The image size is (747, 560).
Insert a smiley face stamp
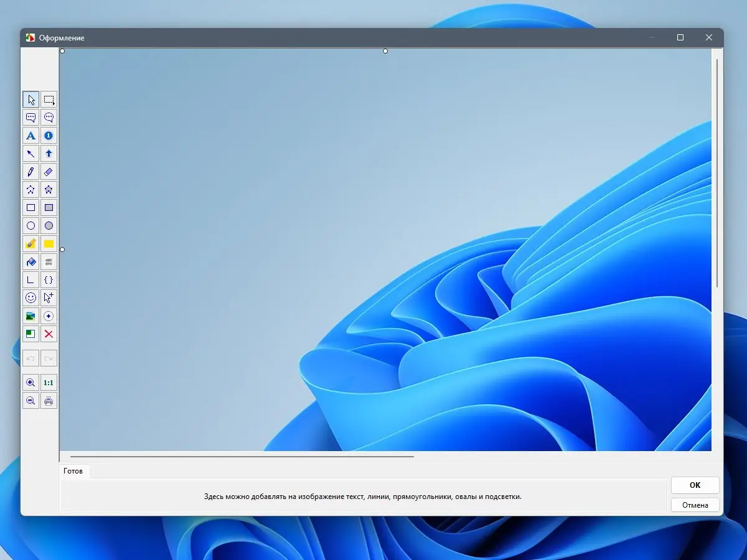click(31, 298)
